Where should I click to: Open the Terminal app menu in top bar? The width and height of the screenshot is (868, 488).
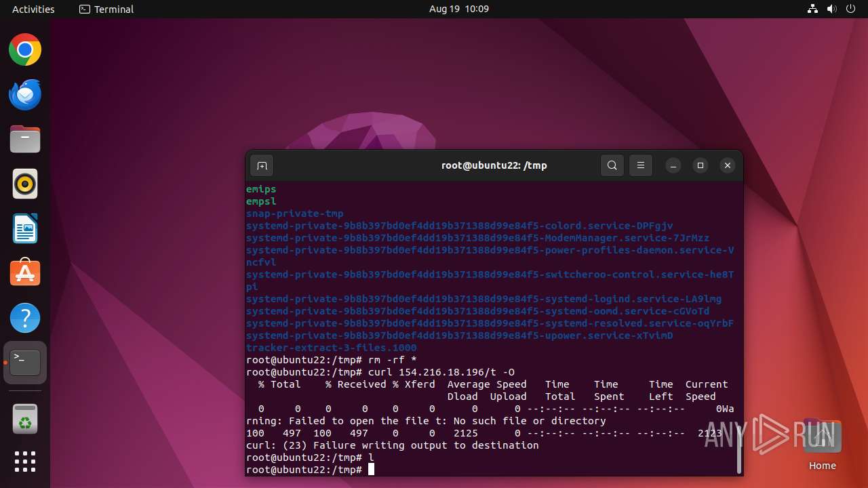click(106, 9)
